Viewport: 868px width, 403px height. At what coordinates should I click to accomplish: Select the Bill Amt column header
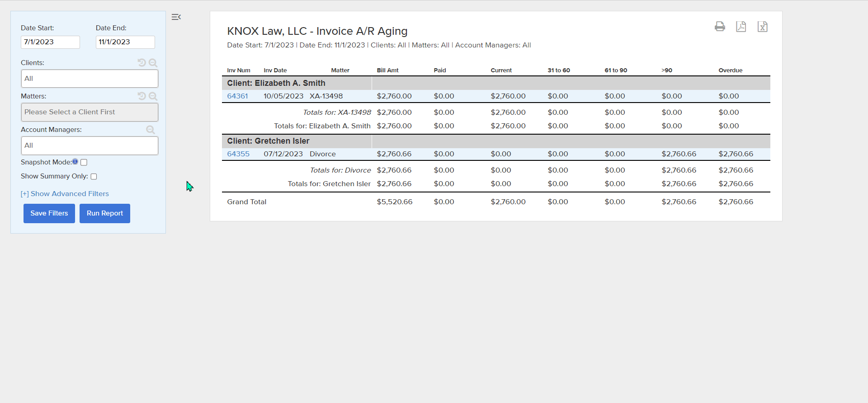coord(388,70)
